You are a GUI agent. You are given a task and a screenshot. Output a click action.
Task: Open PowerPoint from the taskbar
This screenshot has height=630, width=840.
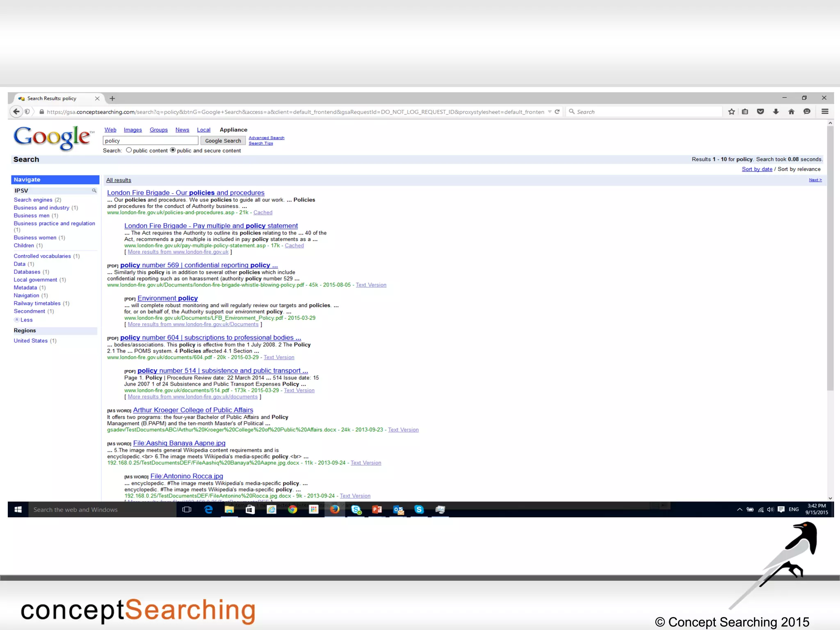377,509
